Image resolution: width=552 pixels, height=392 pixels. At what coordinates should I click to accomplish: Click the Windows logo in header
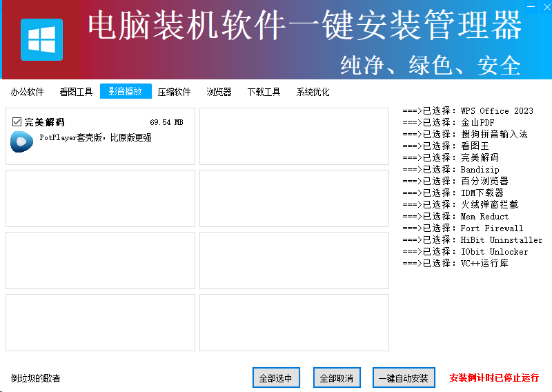click(x=41, y=40)
